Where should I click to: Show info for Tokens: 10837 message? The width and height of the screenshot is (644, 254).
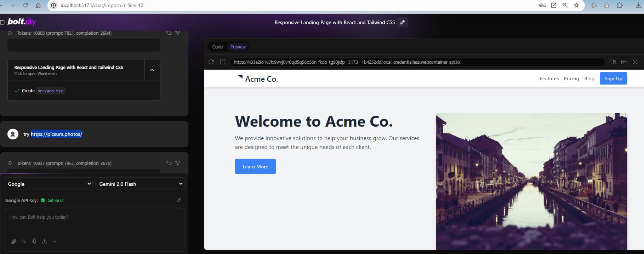point(10,163)
